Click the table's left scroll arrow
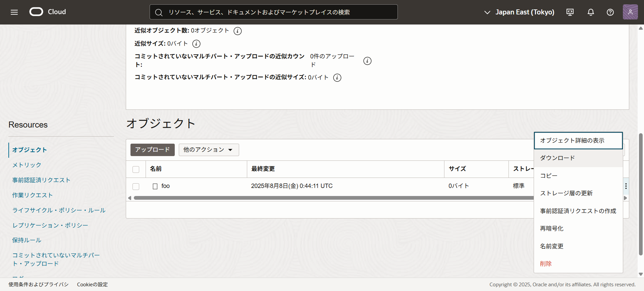The image size is (644, 291). click(x=129, y=198)
